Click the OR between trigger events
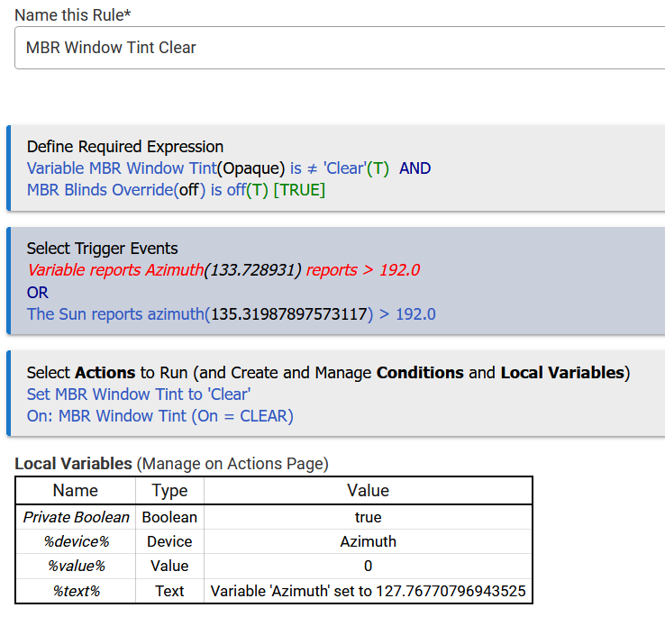The image size is (665, 644). click(38, 293)
